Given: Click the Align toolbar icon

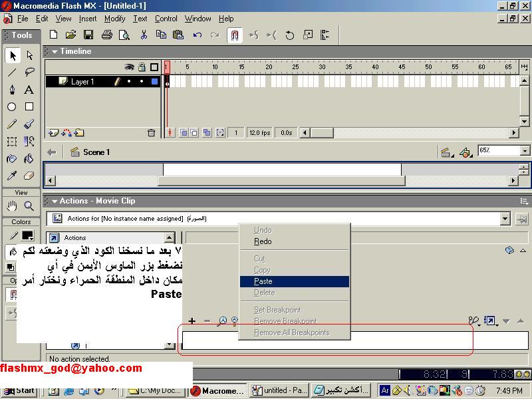Looking at the screenshot, I should pos(325,35).
